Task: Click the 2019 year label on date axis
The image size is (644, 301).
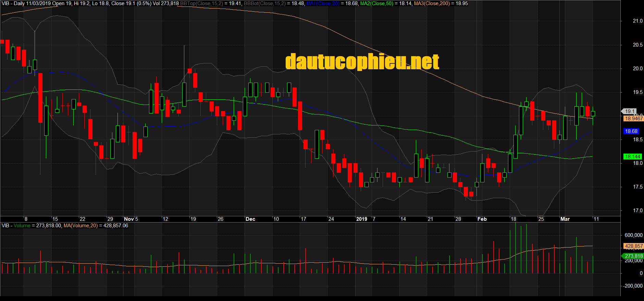Action: point(362,219)
